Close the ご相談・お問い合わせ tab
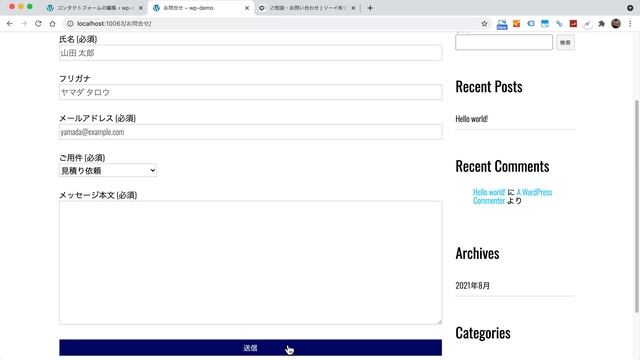 pyautogui.click(x=353, y=8)
